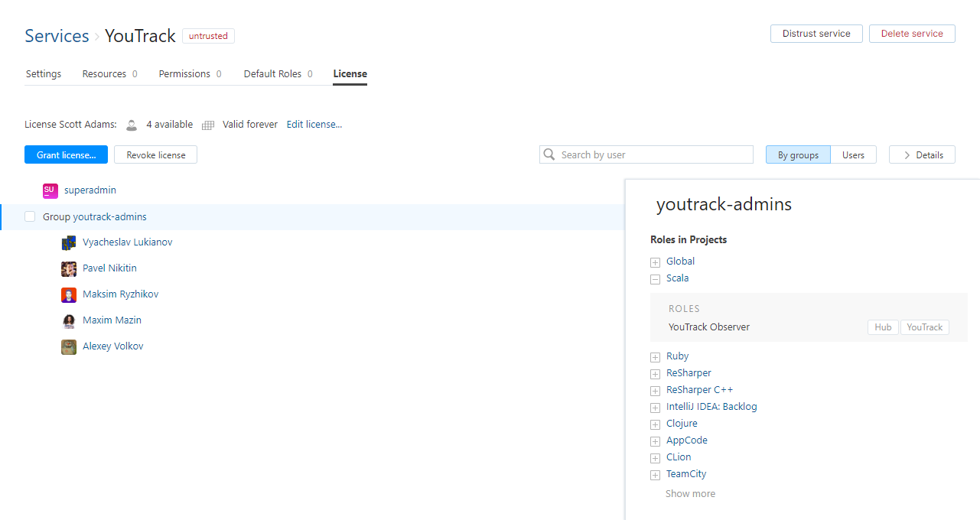Switch view to Users
Viewport: 980px width, 520px height.
tap(853, 154)
